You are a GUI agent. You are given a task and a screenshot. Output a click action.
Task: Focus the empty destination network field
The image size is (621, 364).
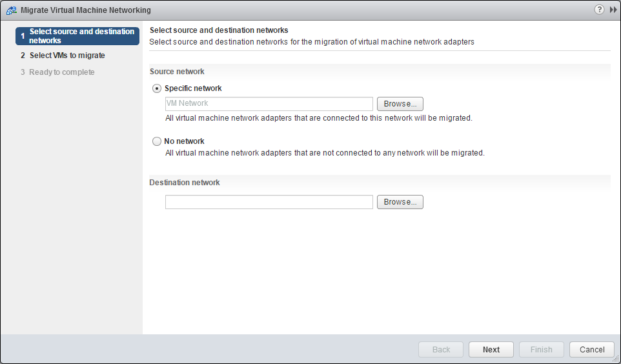[269, 202]
